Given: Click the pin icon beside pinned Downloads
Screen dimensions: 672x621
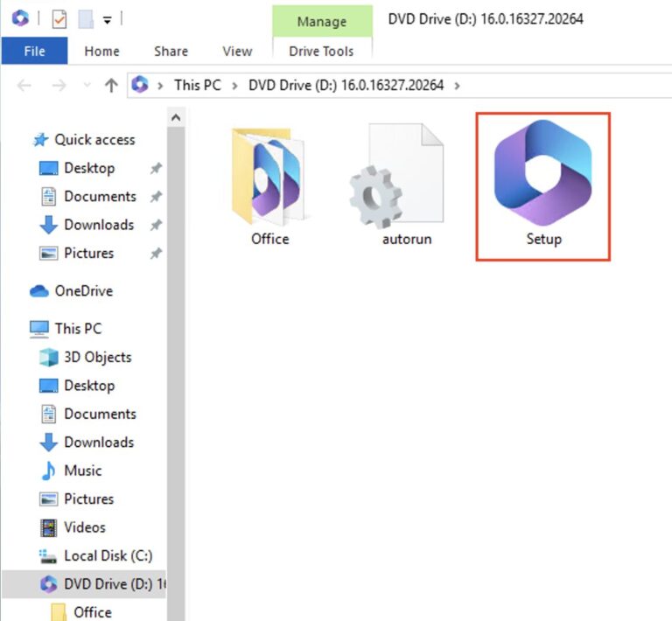Looking at the screenshot, I should click(x=156, y=225).
